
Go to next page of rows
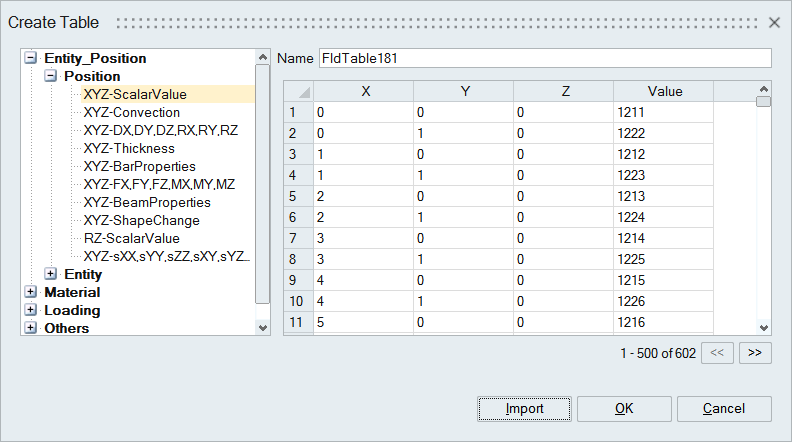click(x=756, y=352)
